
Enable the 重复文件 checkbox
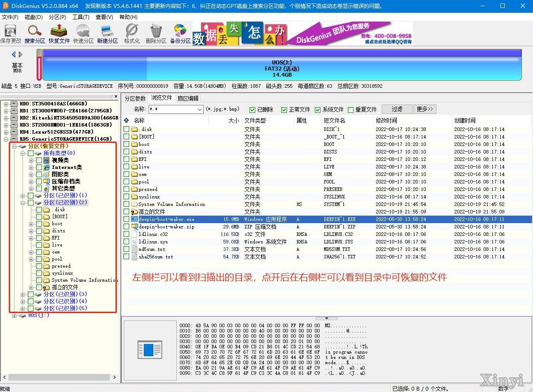tap(350, 110)
